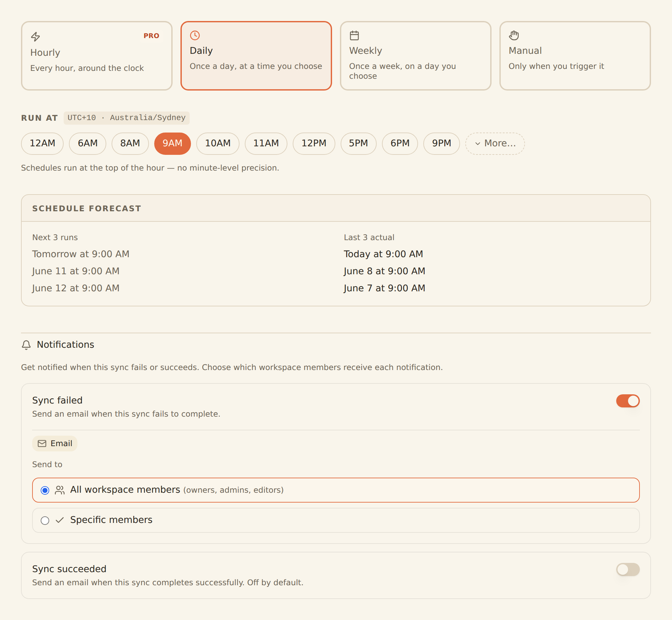672x620 pixels.
Task: Select the Specific members radio button
Action: click(x=45, y=521)
